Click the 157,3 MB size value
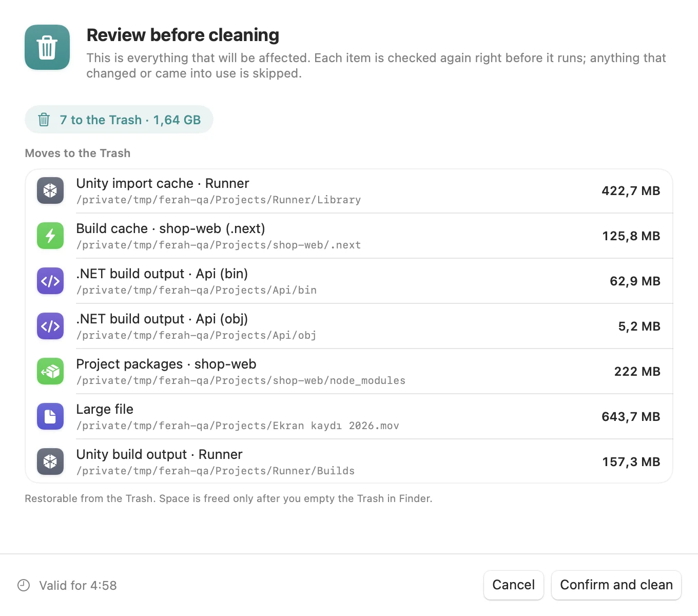Screen dimensions: 698x616 [x=631, y=462]
